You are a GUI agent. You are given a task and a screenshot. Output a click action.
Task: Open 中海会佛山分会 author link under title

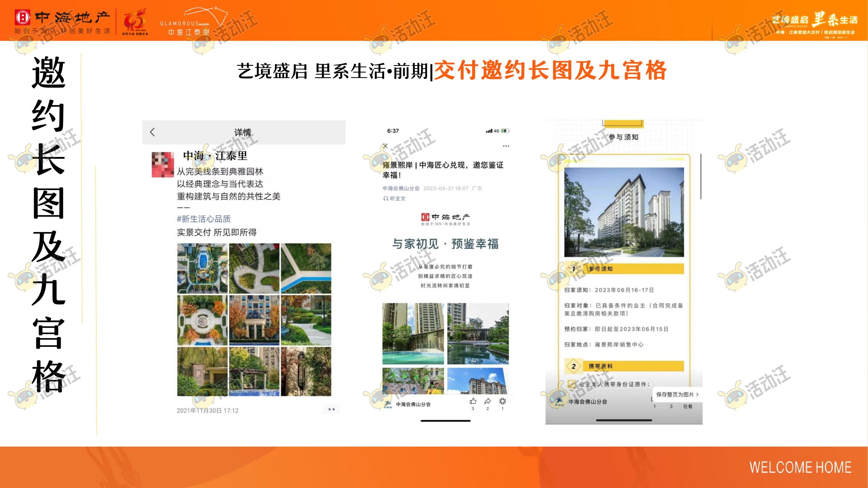401,188
